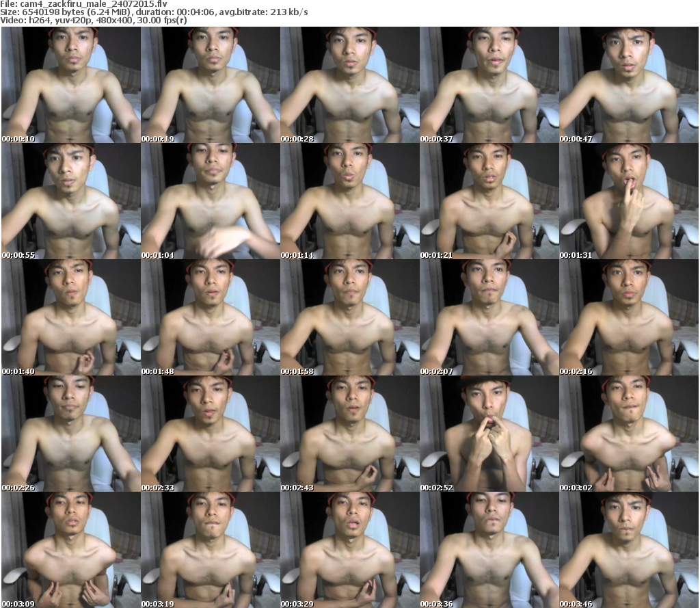This screenshot has width=700, height=608.
Task: Select the thumbnail stamped 00:01:40
Action: (x=71, y=317)
